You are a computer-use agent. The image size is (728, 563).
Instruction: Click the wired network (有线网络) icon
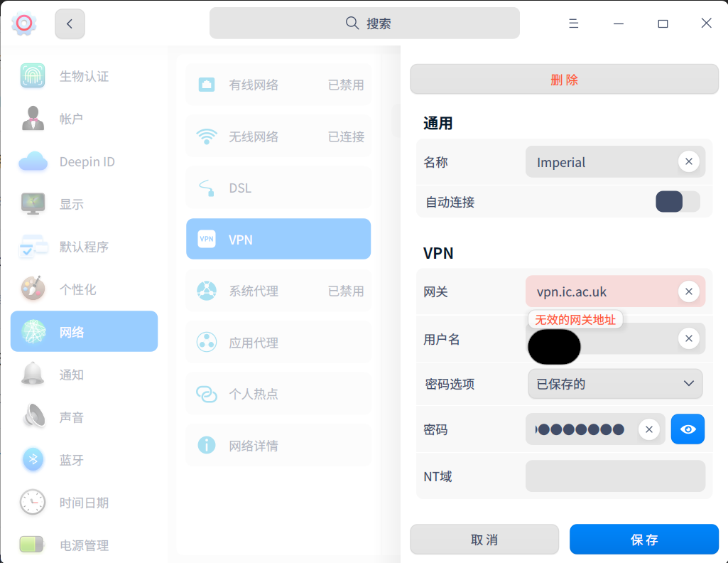tap(207, 85)
